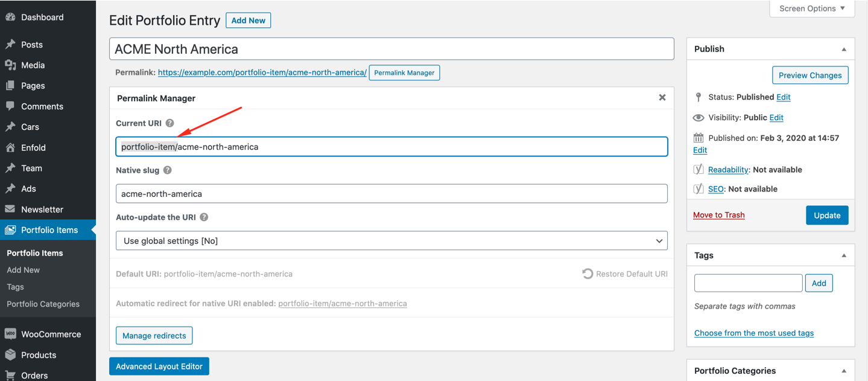Click the Update button
Screen dimensions: 868x381
[x=827, y=215]
